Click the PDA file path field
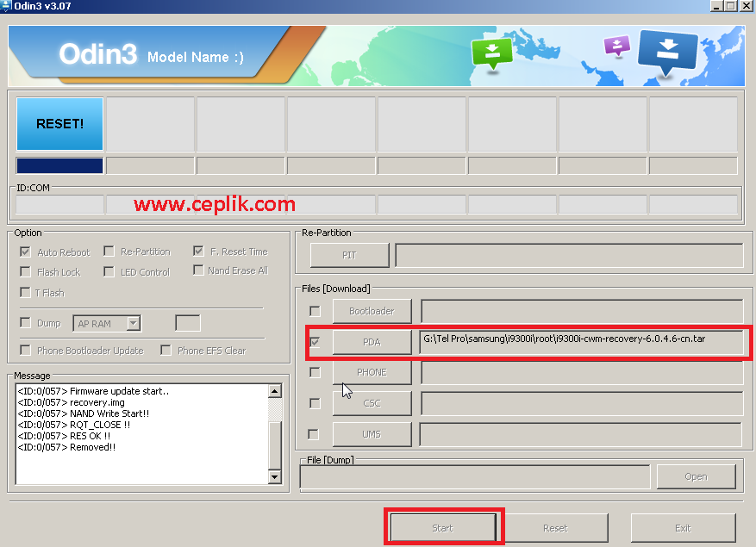The image size is (756, 547). point(582,342)
